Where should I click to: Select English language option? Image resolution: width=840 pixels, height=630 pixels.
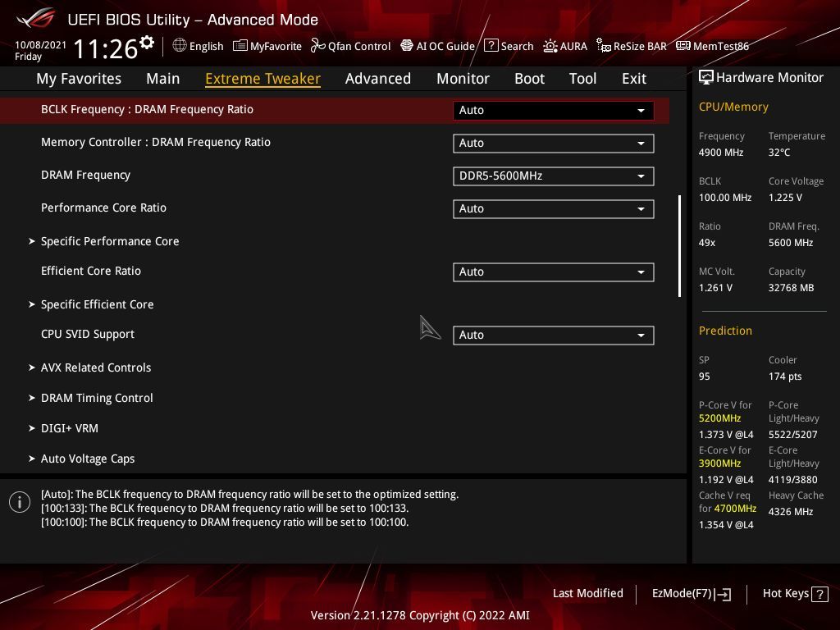pyautogui.click(x=206, y=47)
